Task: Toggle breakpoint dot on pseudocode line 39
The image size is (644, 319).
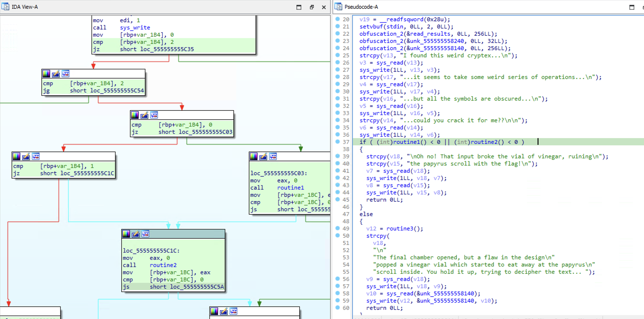Action: (x=337, y=156)
